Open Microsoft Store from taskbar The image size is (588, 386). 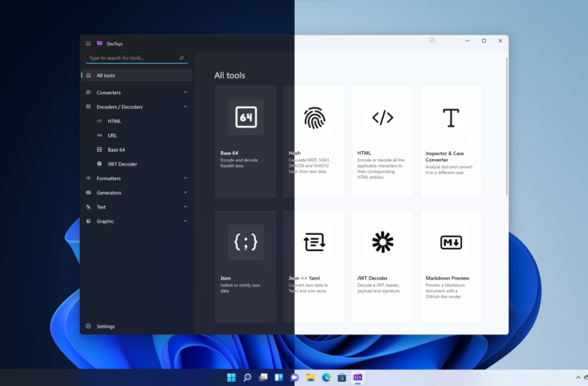[x=342, y=377]
